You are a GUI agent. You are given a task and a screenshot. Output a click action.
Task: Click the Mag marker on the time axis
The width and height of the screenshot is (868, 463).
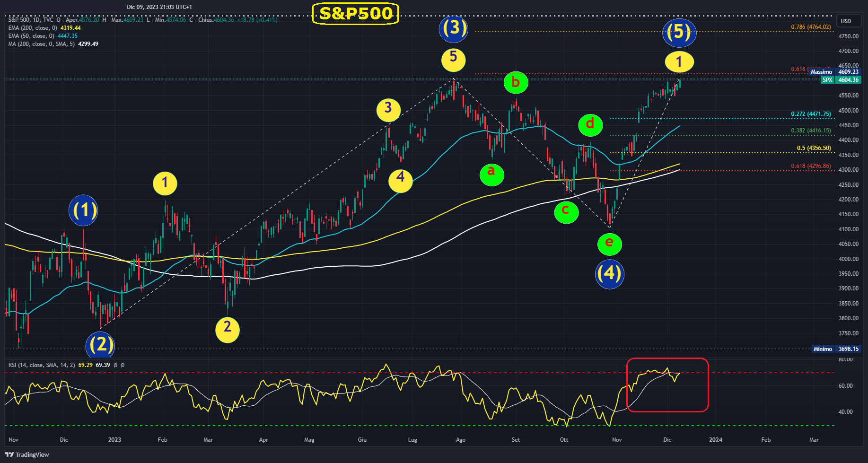pos(309,440)
